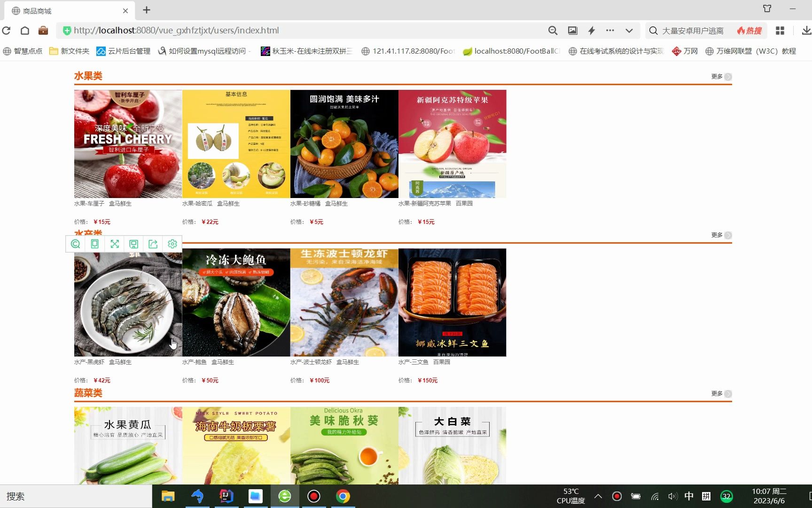Open the 水果黄瓜 cucumber product image

128,446
